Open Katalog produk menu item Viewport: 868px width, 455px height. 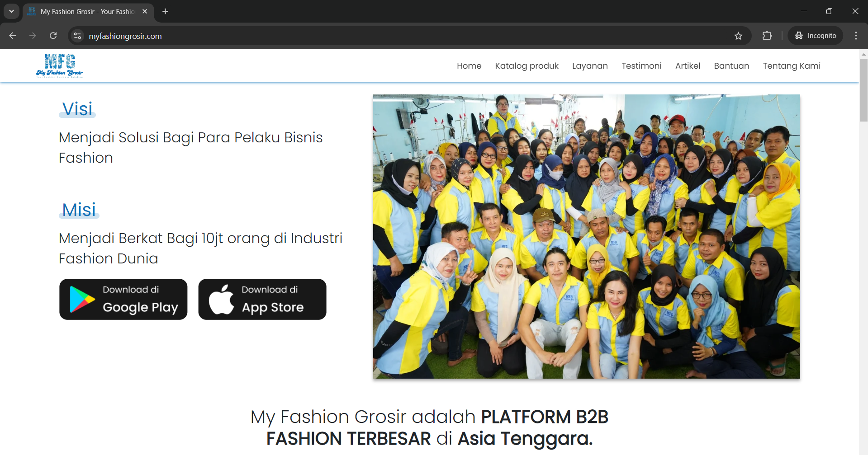click(x=526, y=66)
